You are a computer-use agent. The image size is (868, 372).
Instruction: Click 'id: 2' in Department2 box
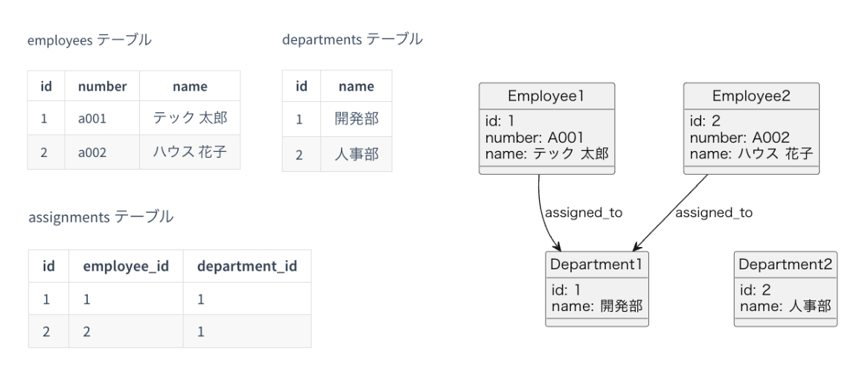point(755,290)
